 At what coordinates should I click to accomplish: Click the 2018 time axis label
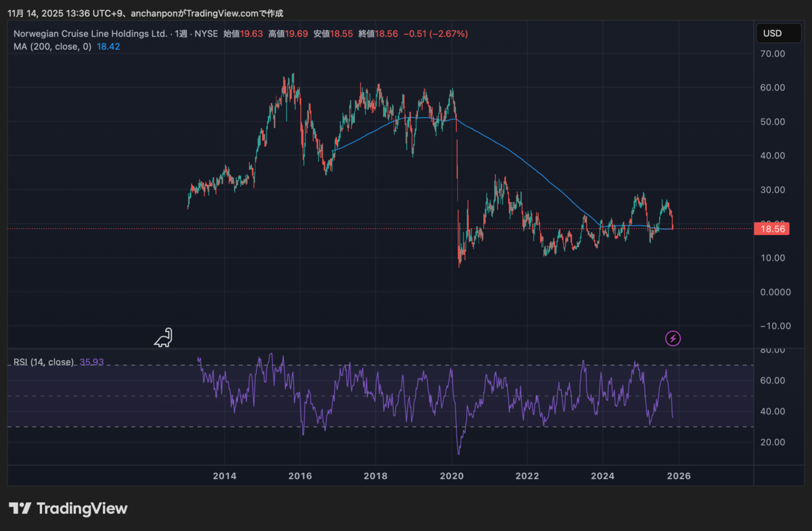click(x=376, y=475)
